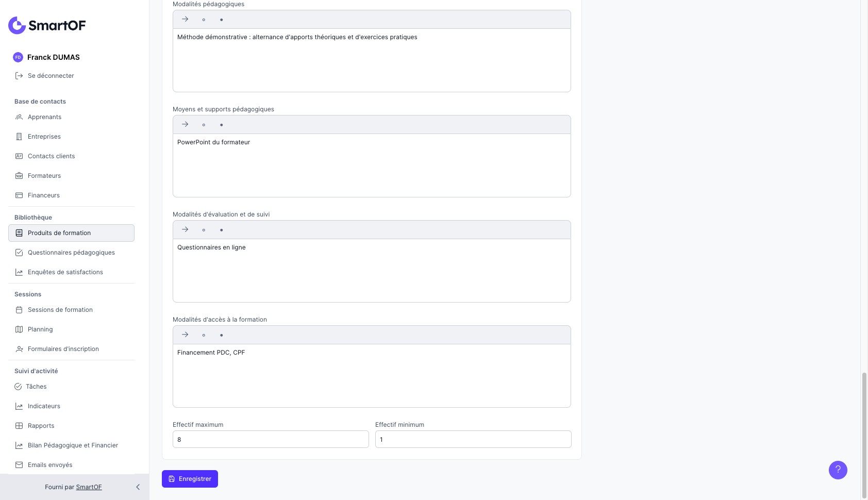Collapse the sidebar with the chevron
The width and height of the screenshot is (868, 500).
coord(138,487)
